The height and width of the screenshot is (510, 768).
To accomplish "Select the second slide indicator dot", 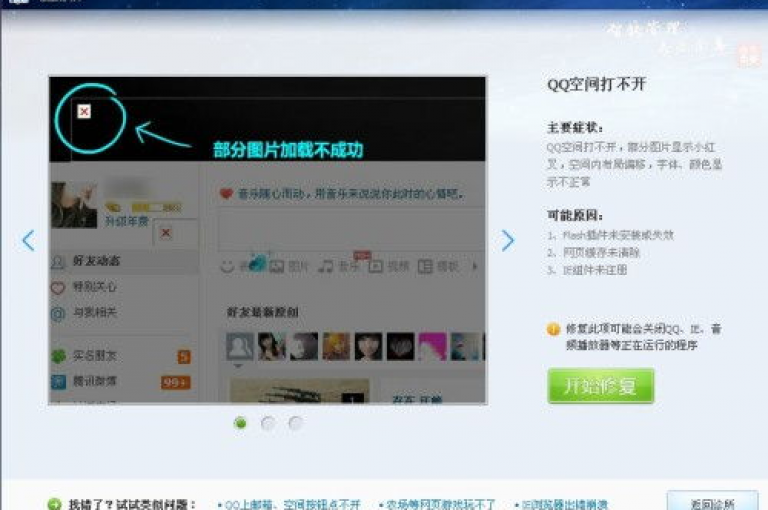I will coord(268,423).
